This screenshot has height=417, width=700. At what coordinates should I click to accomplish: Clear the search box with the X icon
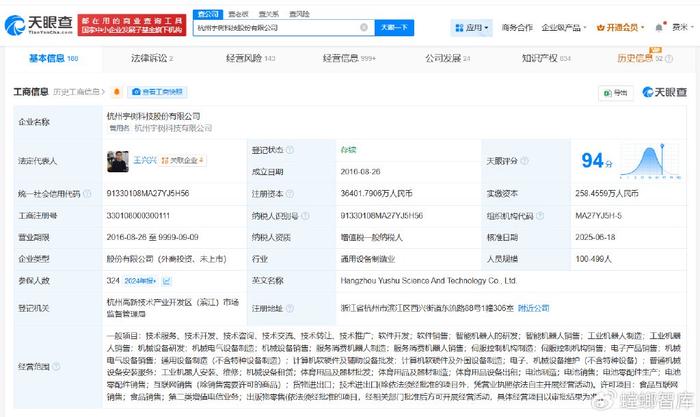point(364,28)
